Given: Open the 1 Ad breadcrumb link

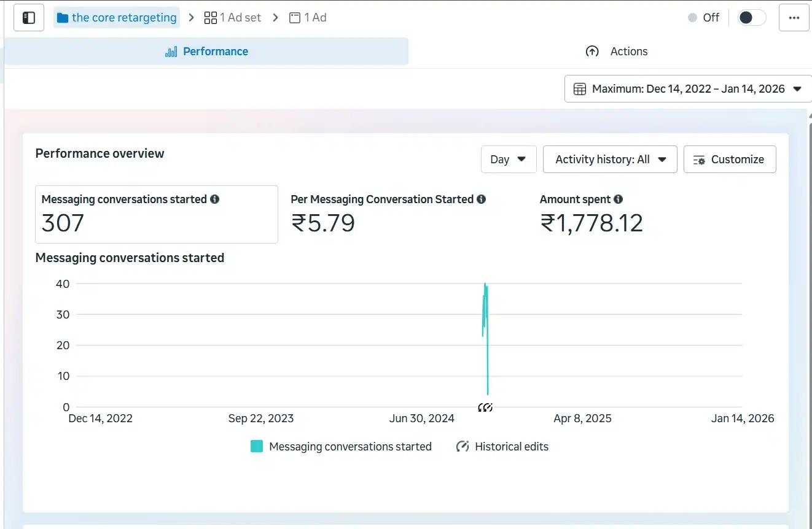Looking at the screenshot, I should (x=308, y=18).
